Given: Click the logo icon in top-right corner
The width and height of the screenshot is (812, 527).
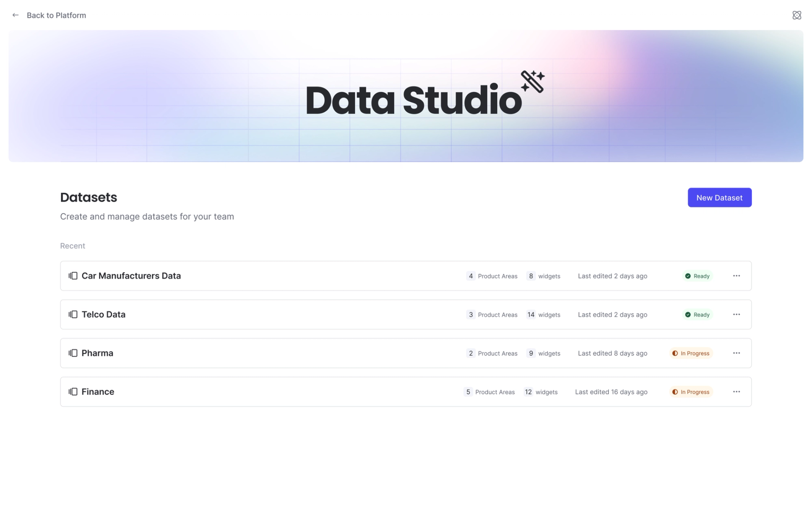Looking at the screenshot, I should pos(797,15).
